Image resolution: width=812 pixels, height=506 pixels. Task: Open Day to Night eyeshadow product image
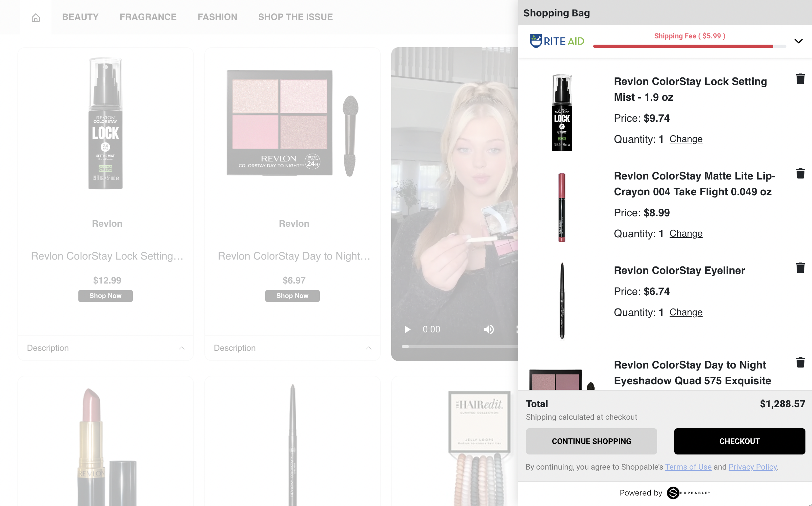click(292, 123)
